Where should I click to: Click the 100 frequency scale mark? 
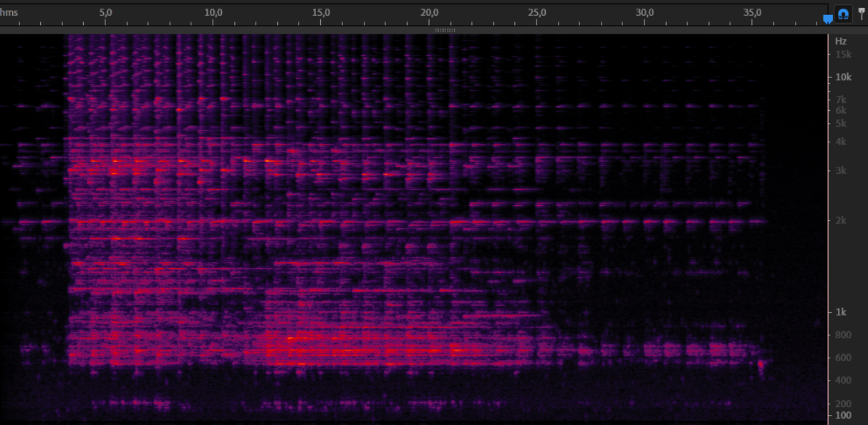(843, 416)
